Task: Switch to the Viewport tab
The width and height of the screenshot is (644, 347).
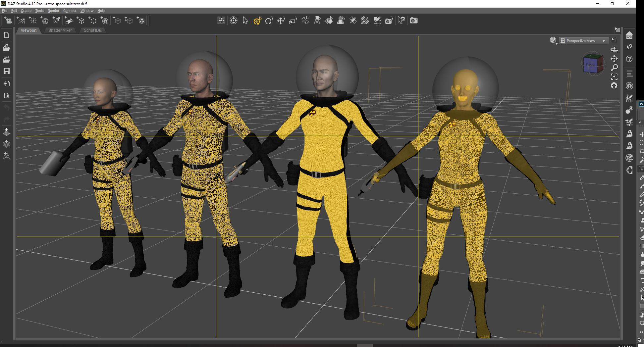Action: click(x=28, y=30)
